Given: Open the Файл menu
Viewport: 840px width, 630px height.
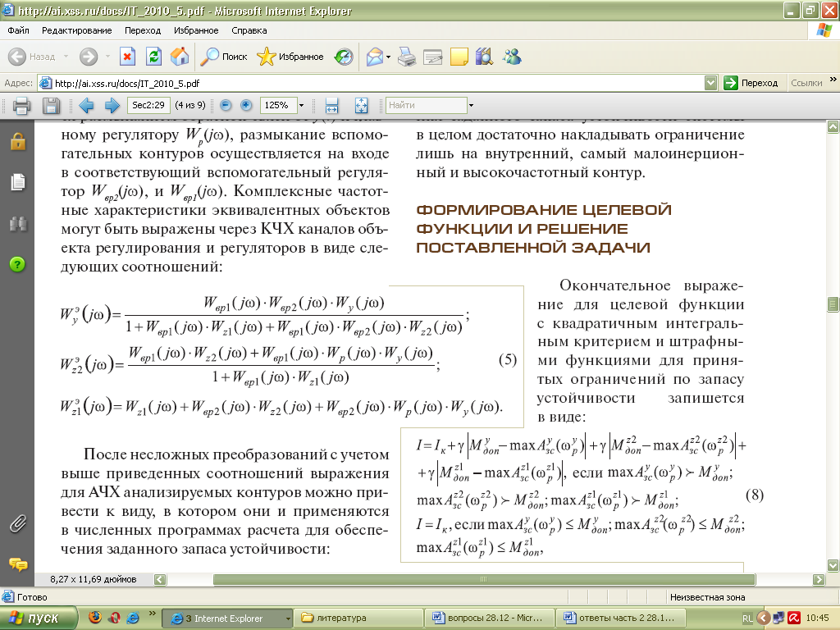Looking at the screenshot, I should point(18,30).
